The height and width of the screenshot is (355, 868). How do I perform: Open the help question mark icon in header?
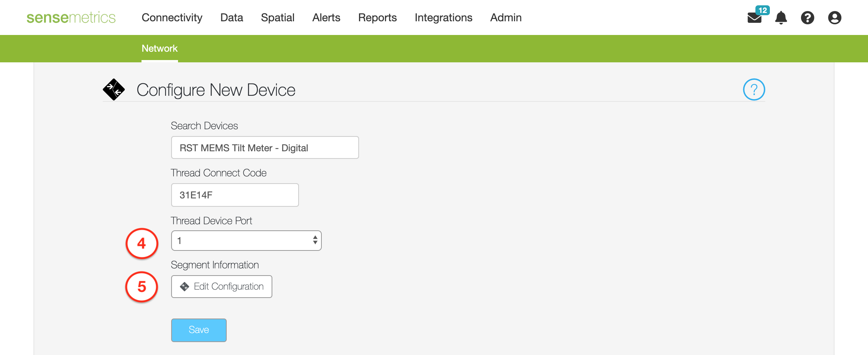click(807, 17)
